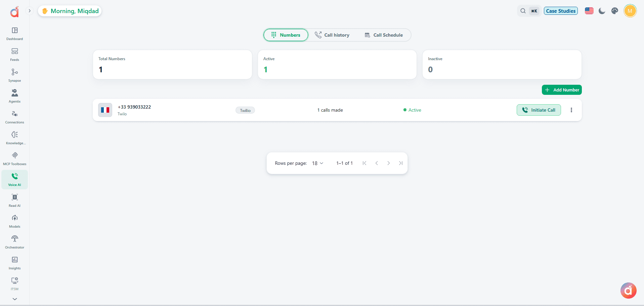Go to Feeds in the sidebar
The width and height of the screenshot is (644, 306).
point(15,55)
